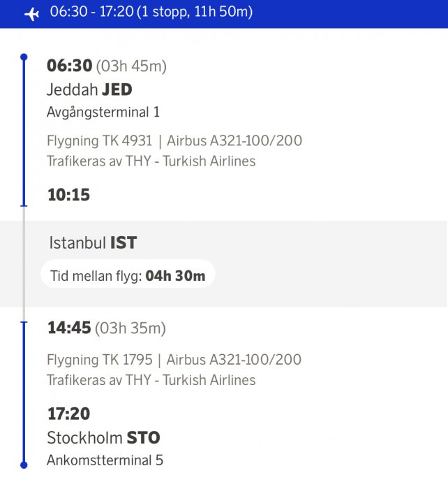This screenshot has width=448, height=489.
Task: Click the operator text under flight TK 1795
Action: (x=151, y=381)
